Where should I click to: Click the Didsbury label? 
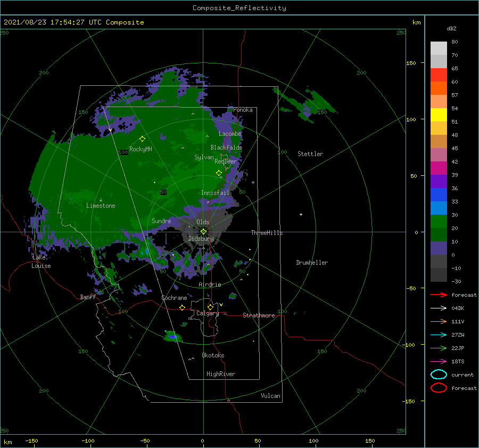[x=201, y=239]
